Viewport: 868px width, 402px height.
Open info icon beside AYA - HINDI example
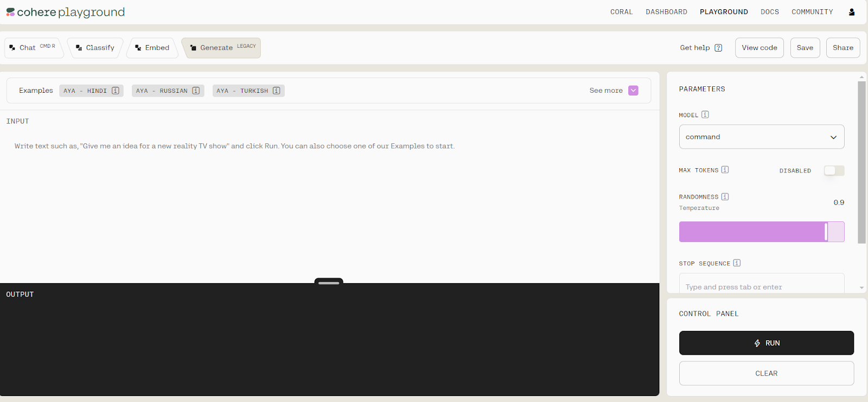(116, 91)
